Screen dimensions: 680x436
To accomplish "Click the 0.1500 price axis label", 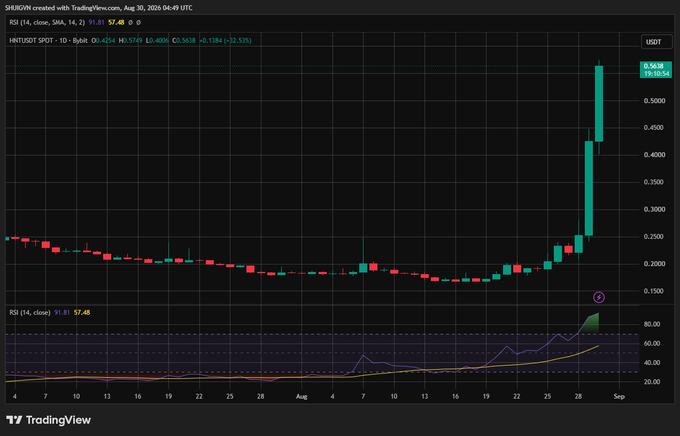I will pyautogui.click(x=654, y=291).
